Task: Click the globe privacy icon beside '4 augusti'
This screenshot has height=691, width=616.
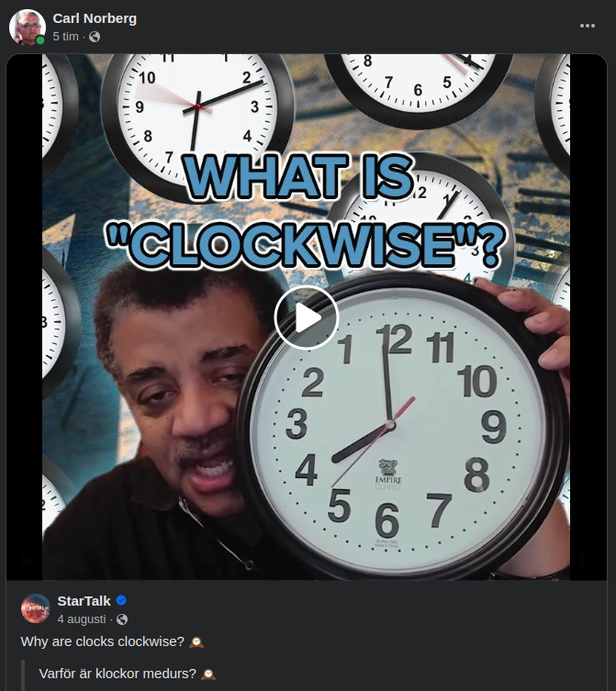Action: coord(122,619)
